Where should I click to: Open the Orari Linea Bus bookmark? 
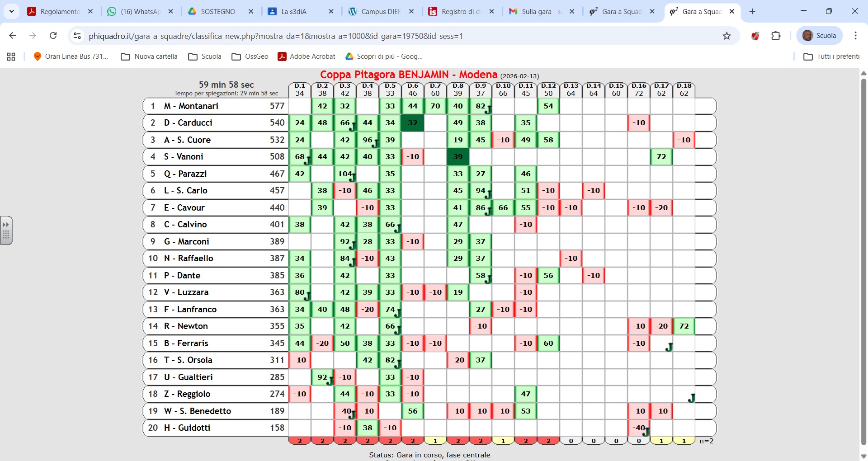(71, 56)
